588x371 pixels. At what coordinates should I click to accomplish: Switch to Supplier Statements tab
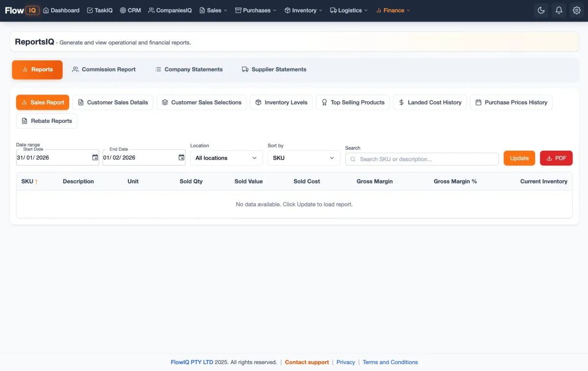point(274,70)
